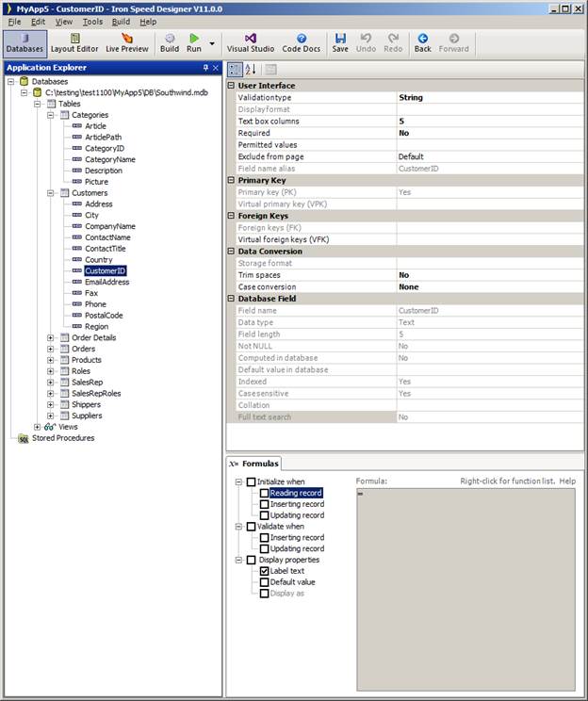Pin the Application Explorer panel
Viewport: 588px width, 701px height.
[205, 68]
